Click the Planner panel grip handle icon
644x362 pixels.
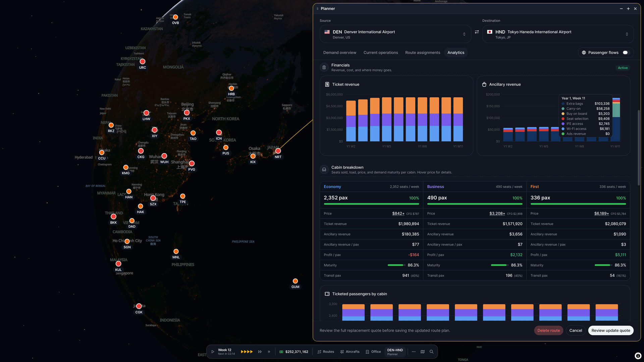(317, 9)
